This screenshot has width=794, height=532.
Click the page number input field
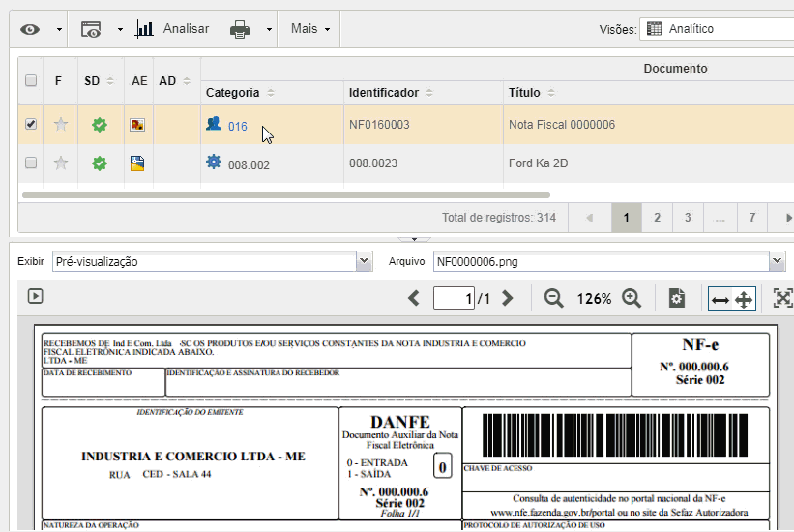click(454, 298)
